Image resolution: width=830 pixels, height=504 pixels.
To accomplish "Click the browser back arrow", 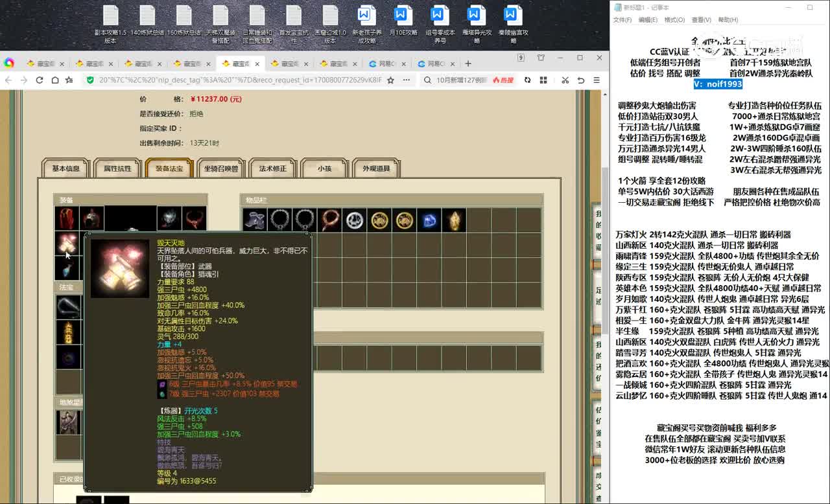I will coord(8,80).
